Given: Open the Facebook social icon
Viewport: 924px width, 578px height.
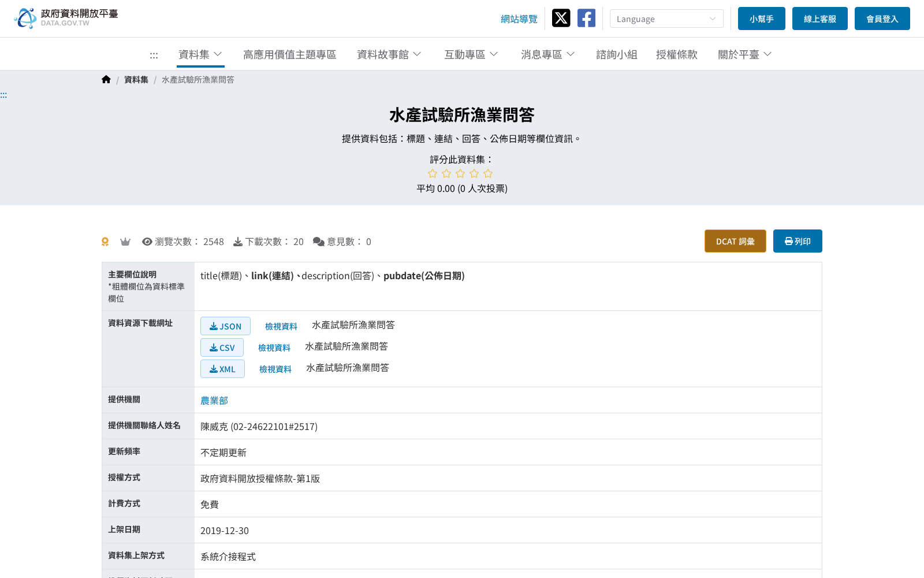Looking at the screenshot, I should pyautogui.click(x=586, y=18).
